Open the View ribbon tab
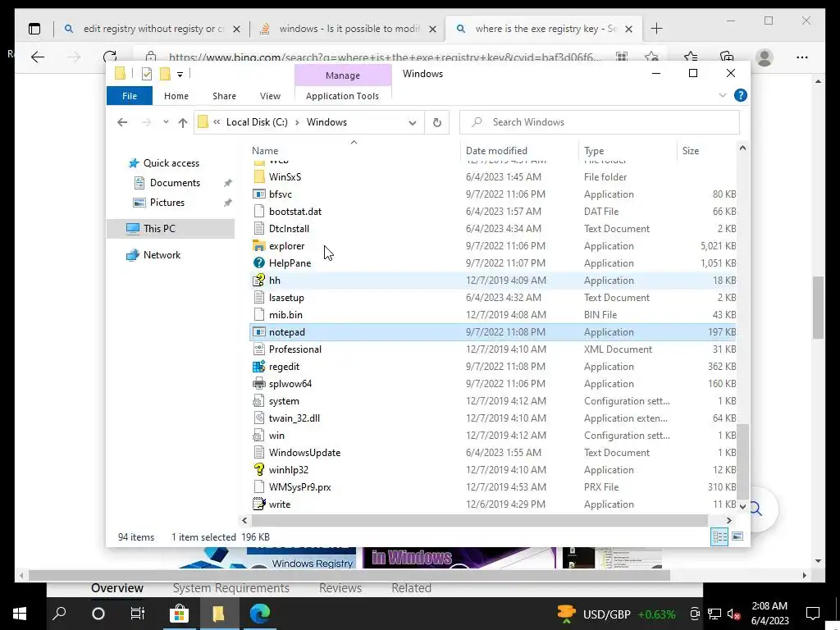Screen dimensions: 840x630 pos(270,96)
